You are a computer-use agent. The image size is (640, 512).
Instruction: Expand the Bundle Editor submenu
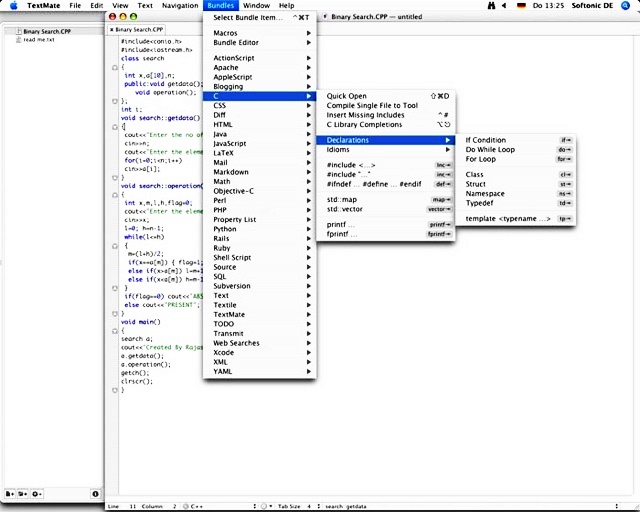click(260, 42)
